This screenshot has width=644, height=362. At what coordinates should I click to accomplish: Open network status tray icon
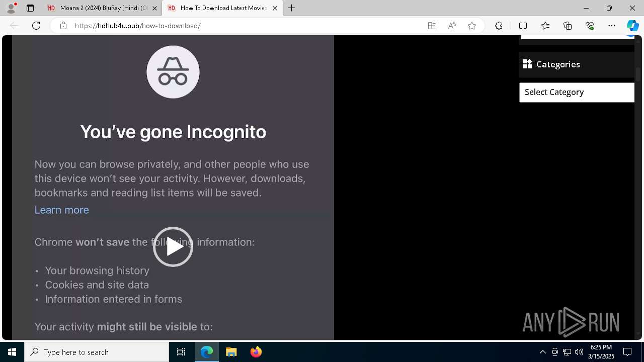pos(567,352)
